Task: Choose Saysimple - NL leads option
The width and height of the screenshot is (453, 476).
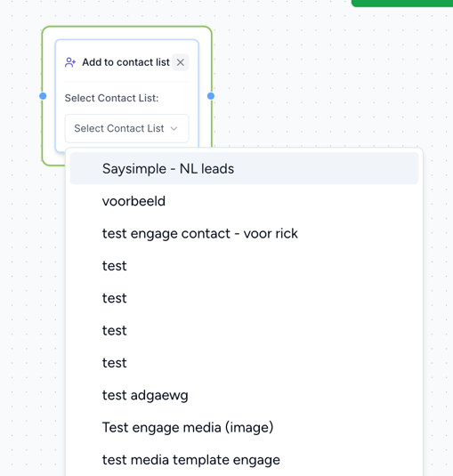Action: coord(244,168)
